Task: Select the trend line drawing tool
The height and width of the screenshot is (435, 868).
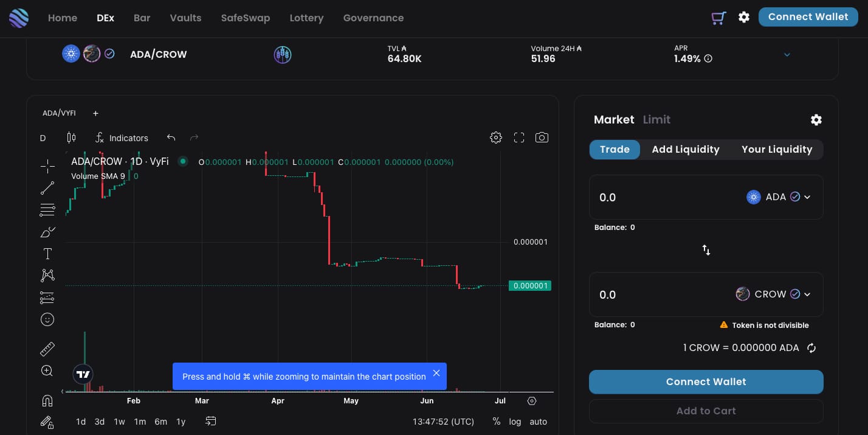Action: tap(47, 189)
